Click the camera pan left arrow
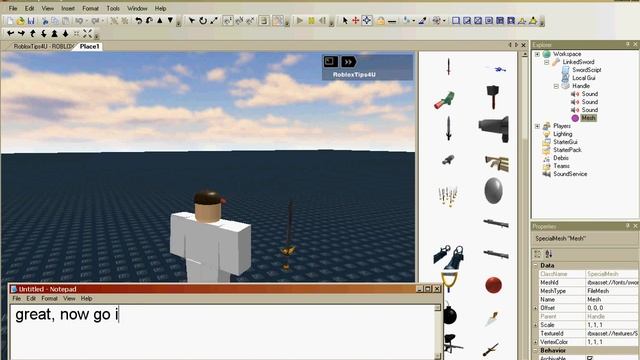 11,33
